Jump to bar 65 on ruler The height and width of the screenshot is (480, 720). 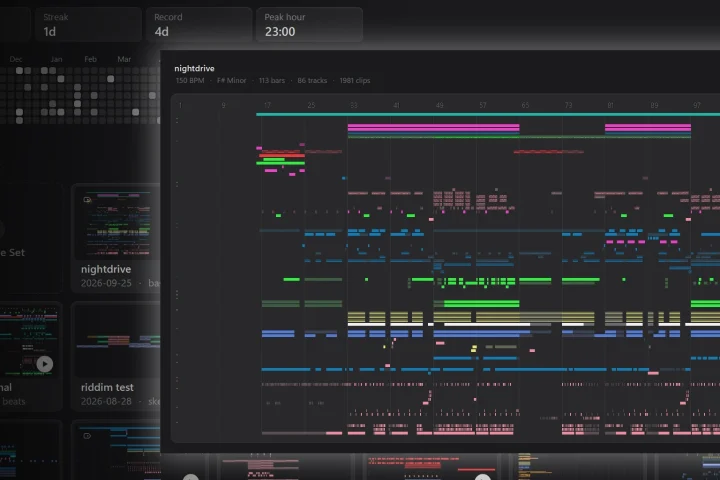pyautogui.click(x=525, y=105)
